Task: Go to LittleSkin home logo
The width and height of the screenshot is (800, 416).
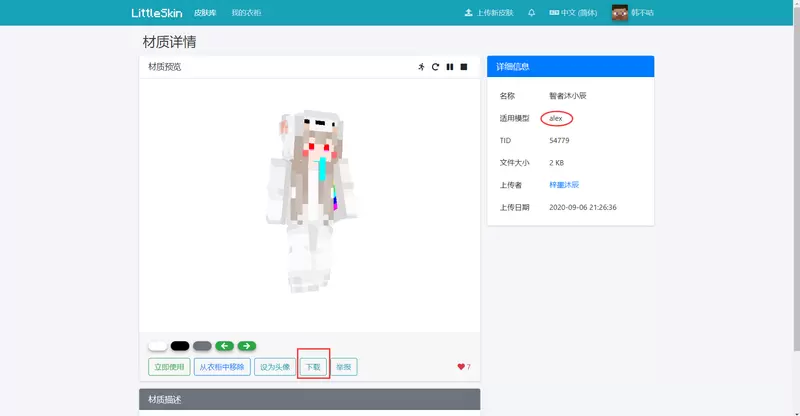Action: (x=157, y=13)
